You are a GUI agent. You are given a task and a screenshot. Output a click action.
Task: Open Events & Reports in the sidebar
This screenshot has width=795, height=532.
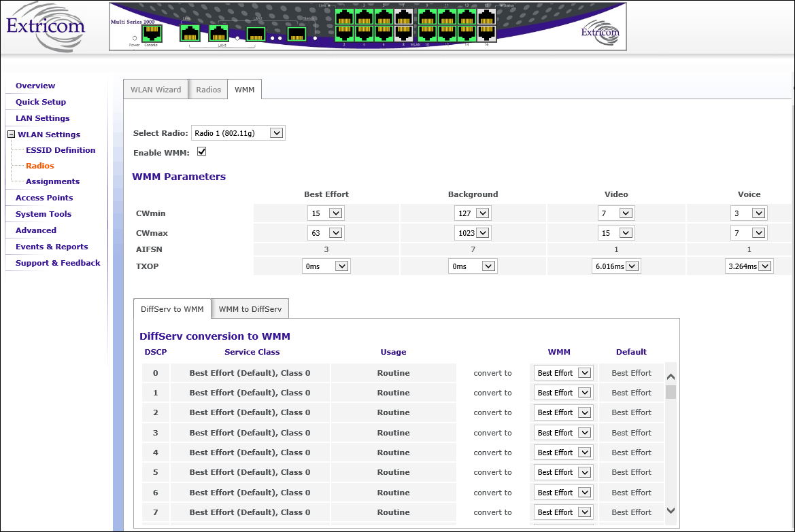click(52, 247)
